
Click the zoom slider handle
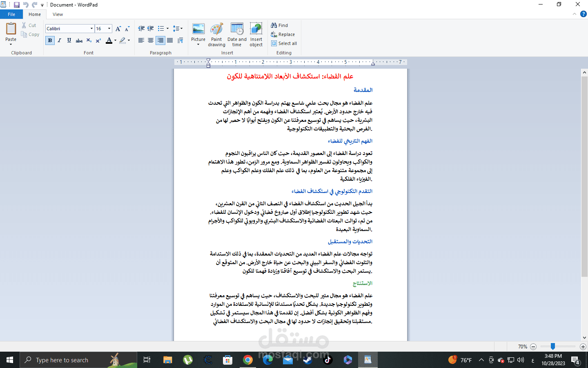coord(552,346)
